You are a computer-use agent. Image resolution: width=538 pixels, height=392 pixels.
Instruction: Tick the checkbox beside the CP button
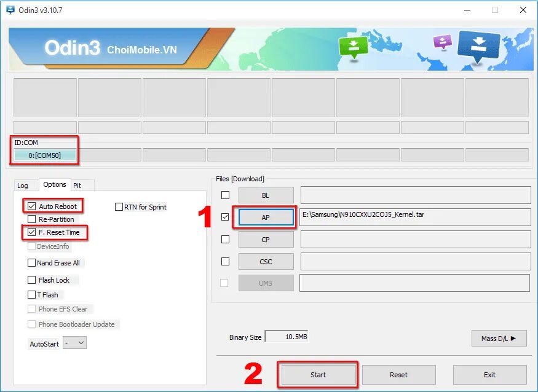coord(226,239)
